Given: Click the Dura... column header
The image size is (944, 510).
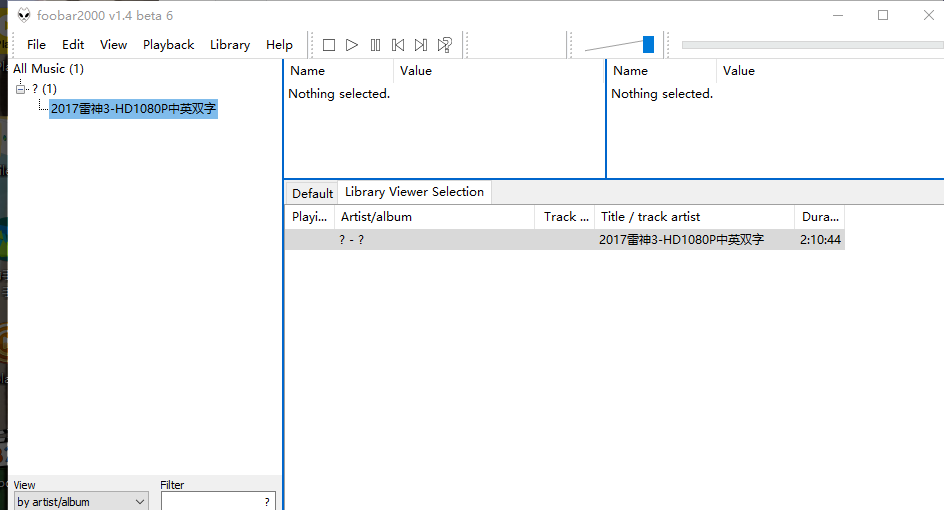Looking at the screenshot, I should coord(820,217).
